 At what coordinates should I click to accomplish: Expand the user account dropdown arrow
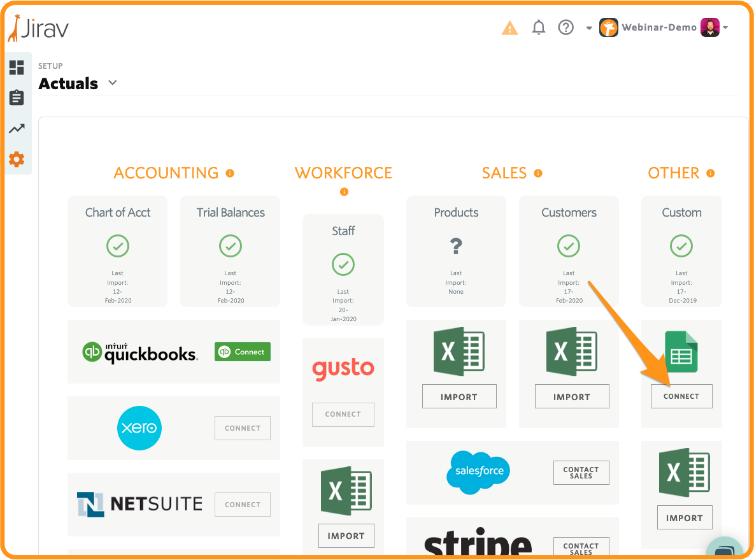tap(725, 27)
